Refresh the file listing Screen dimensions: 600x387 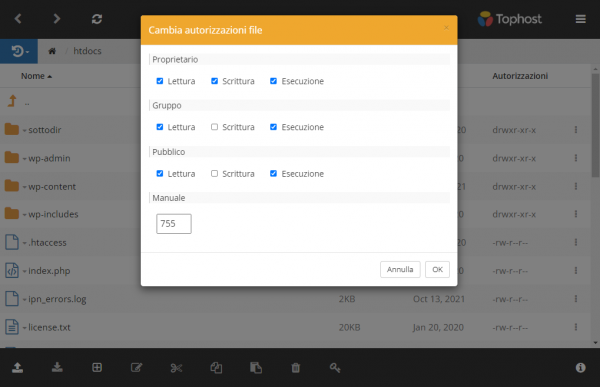(x=97, y=19)
